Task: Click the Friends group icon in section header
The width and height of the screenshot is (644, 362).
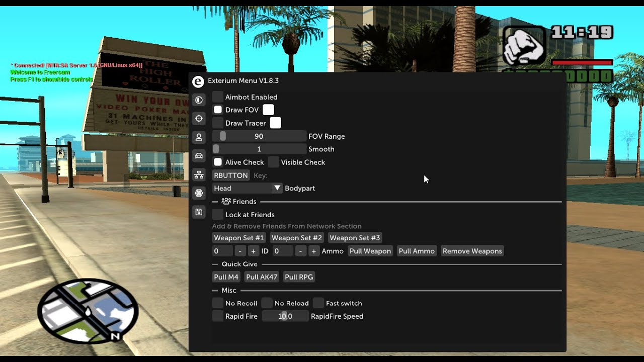Action: [226, 201]
